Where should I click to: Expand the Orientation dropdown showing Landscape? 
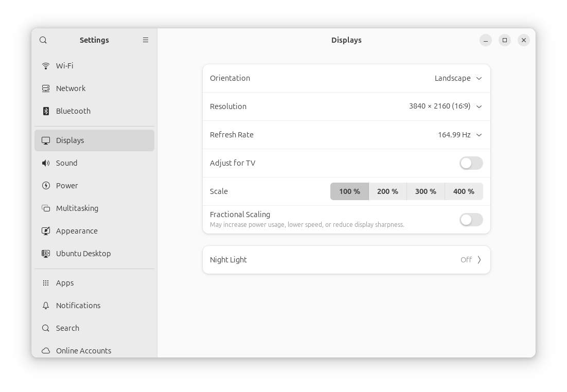pos(458,78)
